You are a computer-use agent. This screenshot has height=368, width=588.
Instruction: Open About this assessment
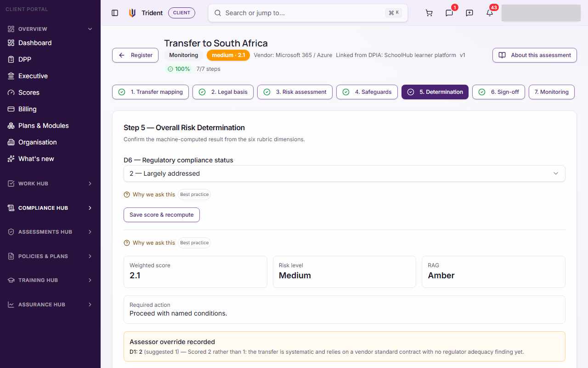coord(535,55)
